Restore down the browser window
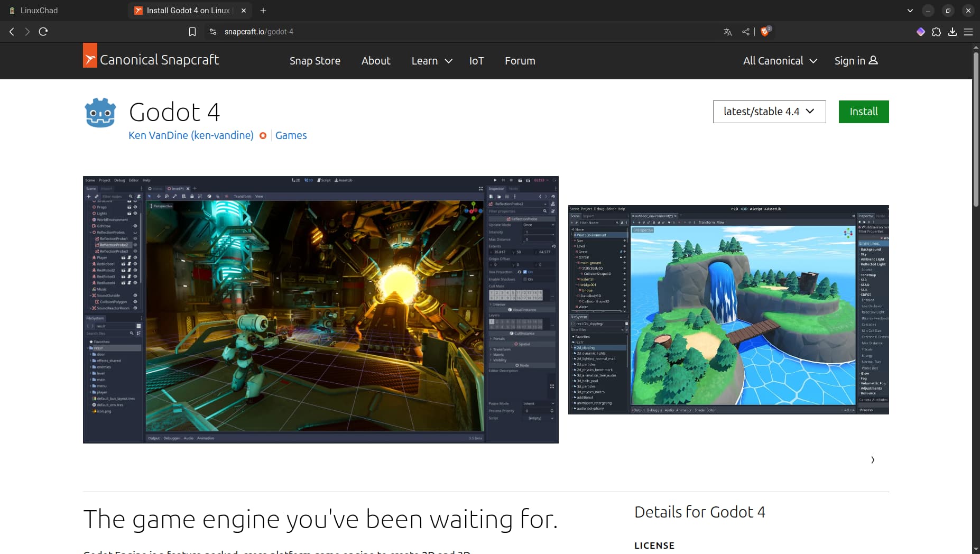 click(x=948, y=11)
